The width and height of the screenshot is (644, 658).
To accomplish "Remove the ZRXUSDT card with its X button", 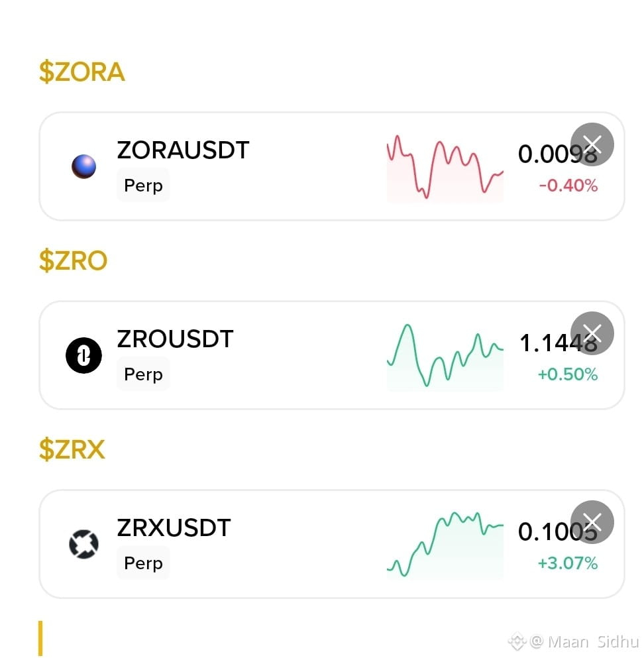I will [592, 521].
